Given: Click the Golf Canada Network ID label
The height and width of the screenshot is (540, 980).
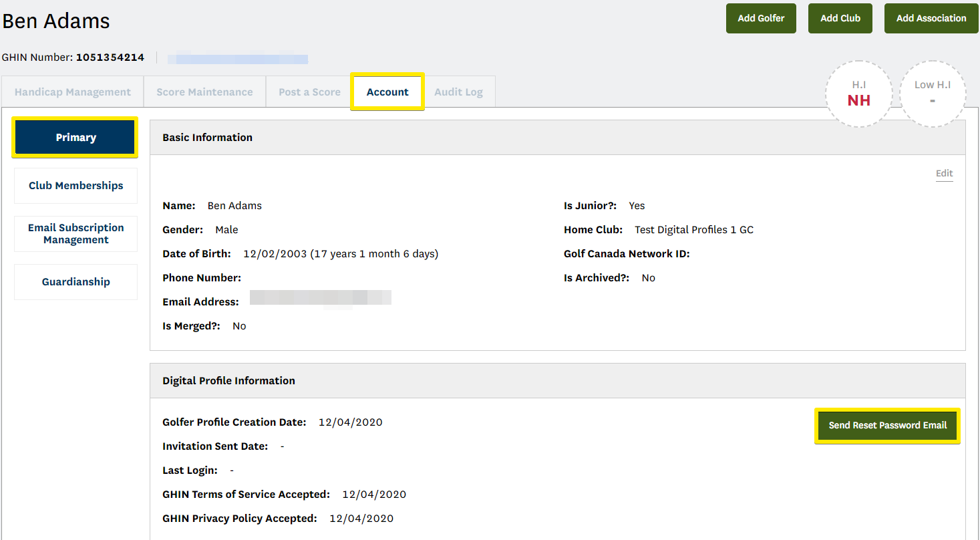Looking at the screenshot, I should tap(627, 253).
